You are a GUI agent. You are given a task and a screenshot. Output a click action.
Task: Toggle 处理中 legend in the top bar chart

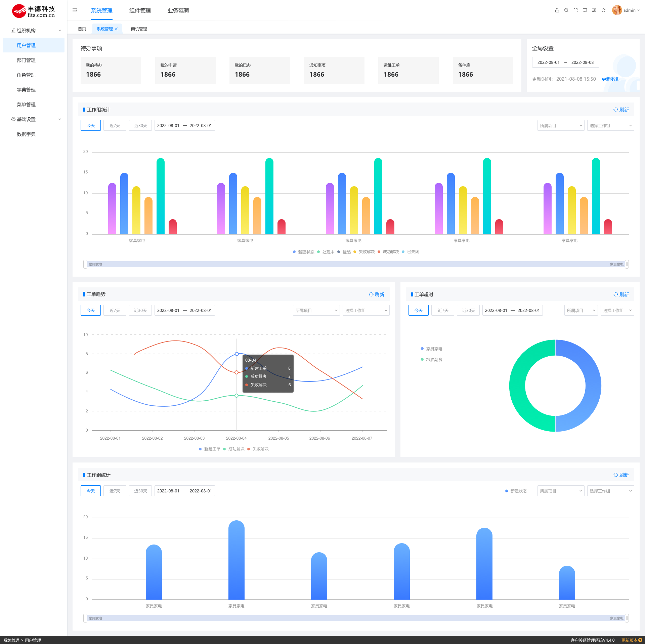pos(326,252)
